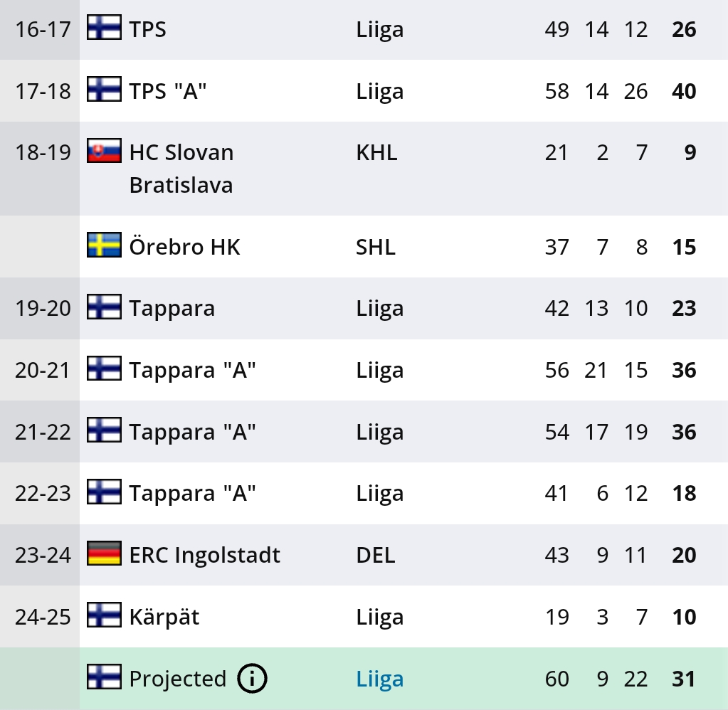Open the Projected stats info icon
Image resolution: width=728 pixels, height=710 pixels.
[252, 679]
